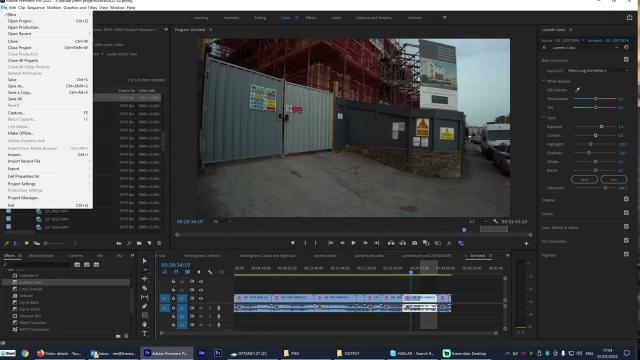Image resolution: width=640 pixels, height=360 pixels.
Task: Select the Ripple Edit tool
Action: point(144,279)
